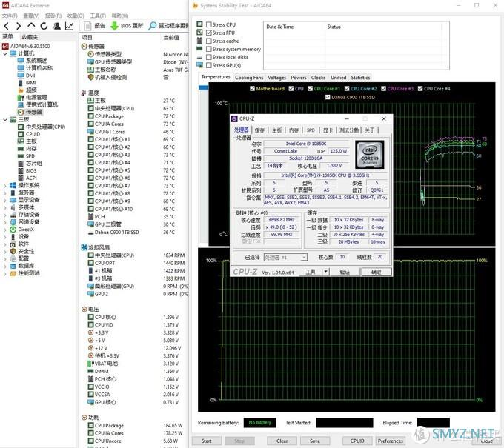Click the user icon in AIDA64 toolbar
Viewport: 504px width, 448px height.
click(57, 26)
